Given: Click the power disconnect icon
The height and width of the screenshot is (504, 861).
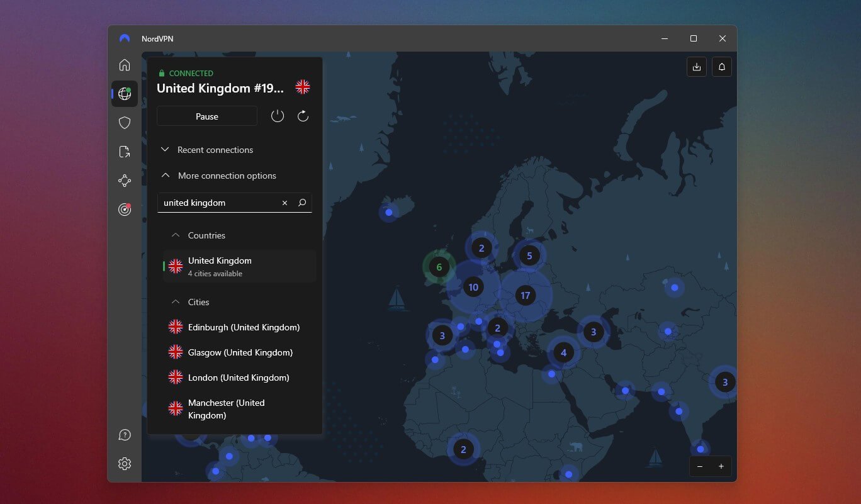Looking at the screenshot, I should (278, 116).
